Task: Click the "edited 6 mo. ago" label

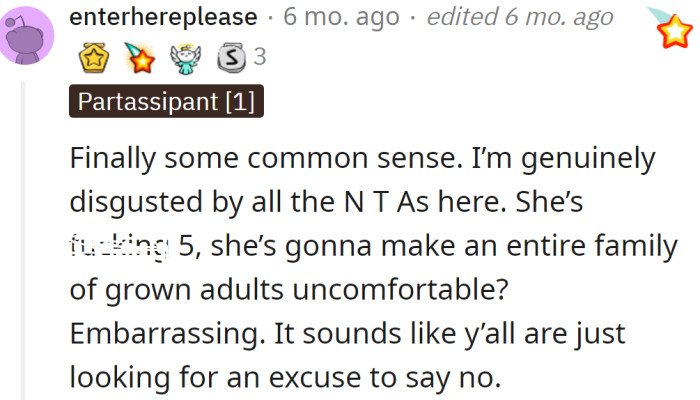Action: 519,19
